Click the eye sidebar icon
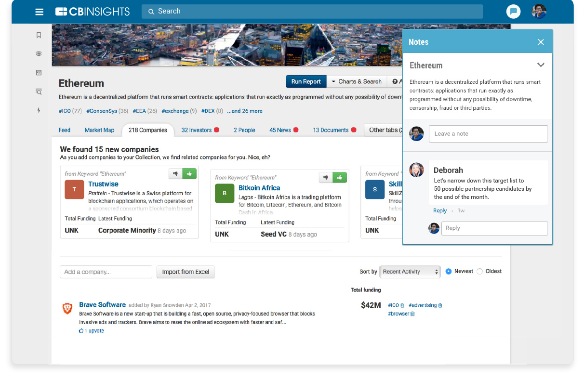The width and height of the screenshot is (584, 392). point(39,54)
